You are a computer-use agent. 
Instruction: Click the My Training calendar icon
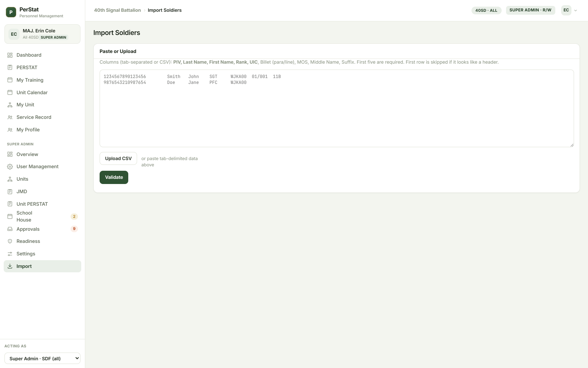pyautogui.click(x=10, y=80)
